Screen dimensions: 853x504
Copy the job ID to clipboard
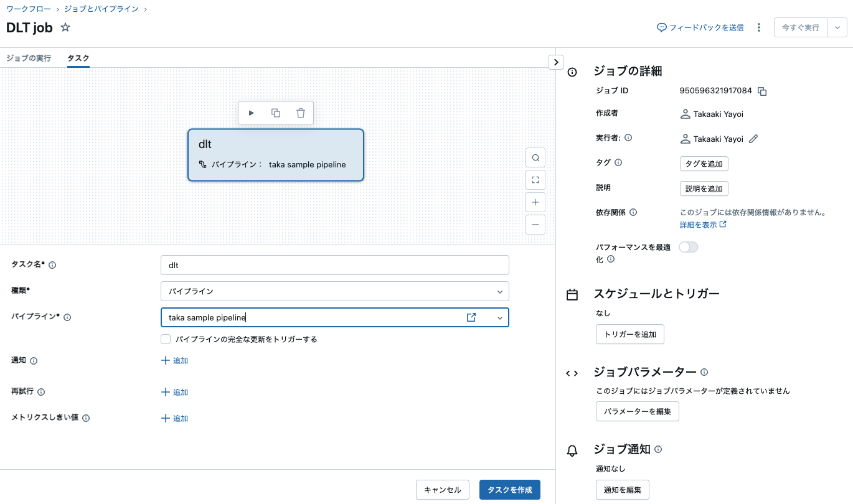coord(762,90)
